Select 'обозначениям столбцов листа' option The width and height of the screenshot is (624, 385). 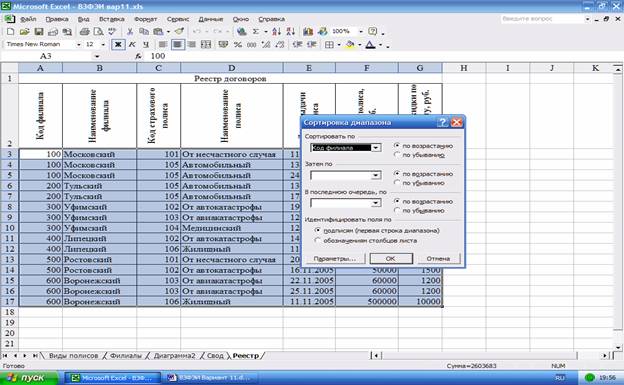318,240
